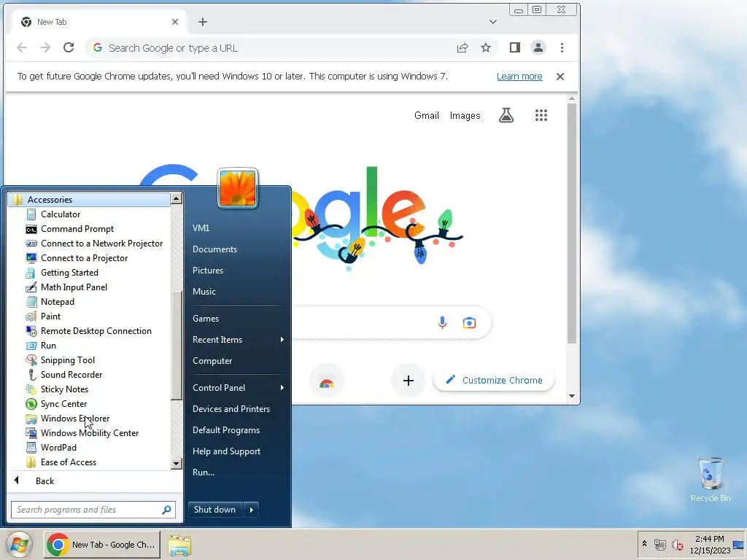
Task: Open VM1 user folder
Action: pos(201,228)
